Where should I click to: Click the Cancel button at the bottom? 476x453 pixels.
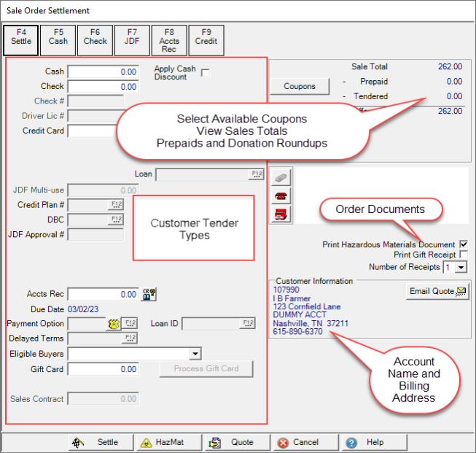click(300, 442)
